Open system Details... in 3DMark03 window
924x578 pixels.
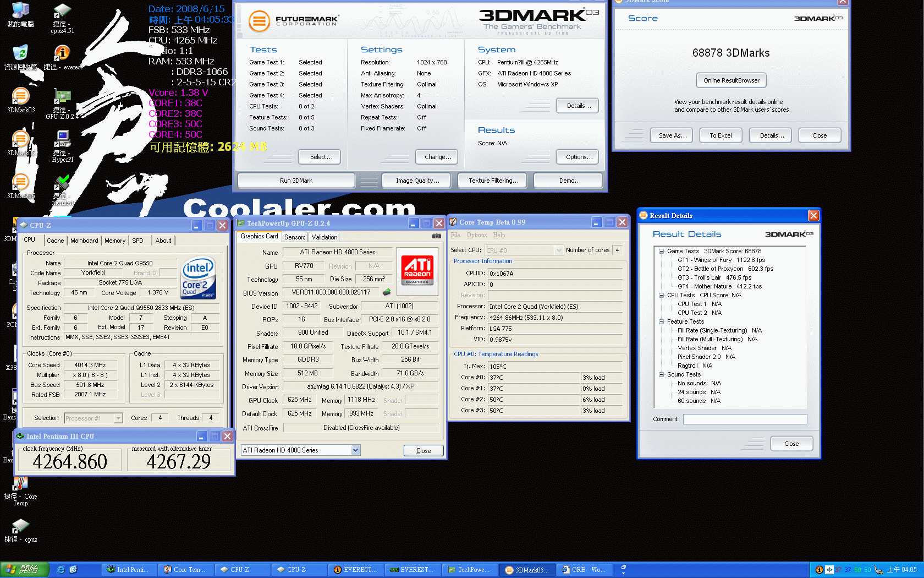[577, 106]
